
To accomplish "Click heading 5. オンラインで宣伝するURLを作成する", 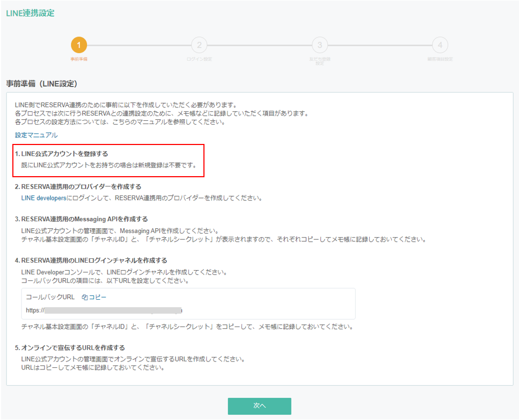I will [70, 348].
